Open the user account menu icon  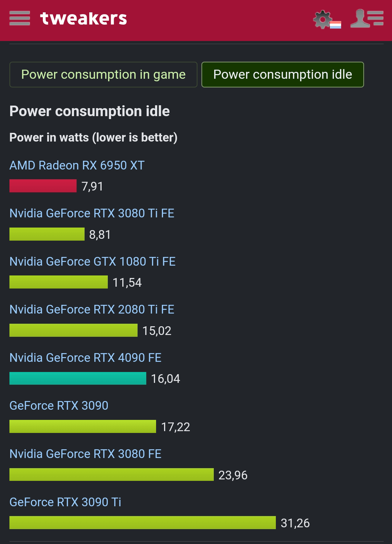coord(367,18)
